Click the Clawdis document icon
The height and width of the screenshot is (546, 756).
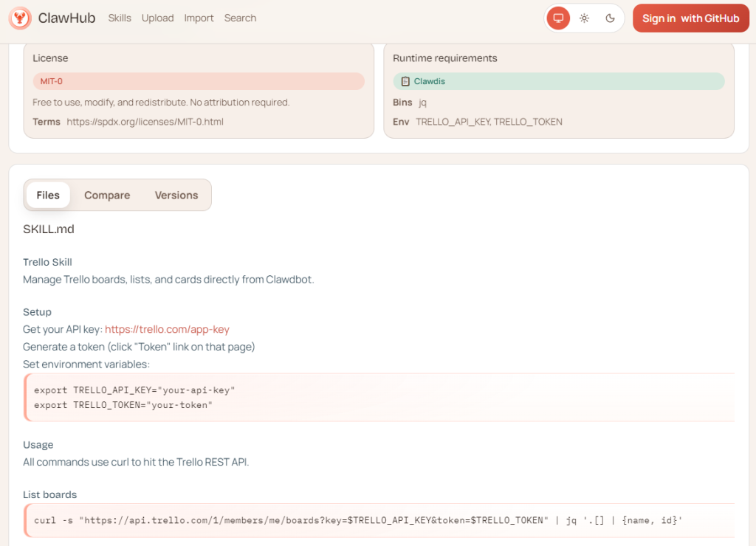click(x=405, y=81)
